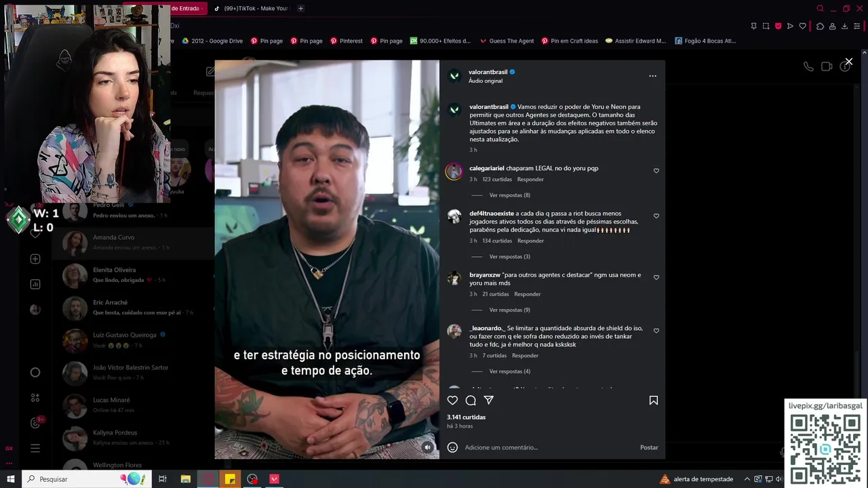The image size is (868, 488).
Task: Like brayanxzw's comment
Action: tap(656, 277)
